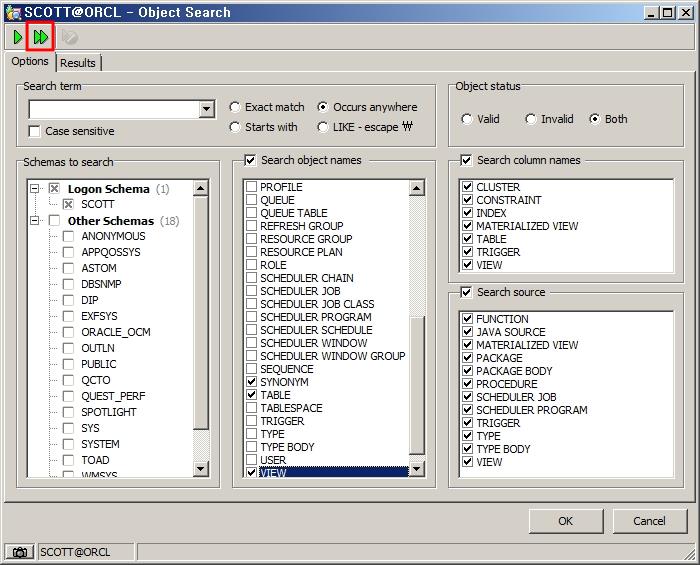Click the camera icon in status bar
Viewport: 700px width, 565px height.
click(18, 552)
